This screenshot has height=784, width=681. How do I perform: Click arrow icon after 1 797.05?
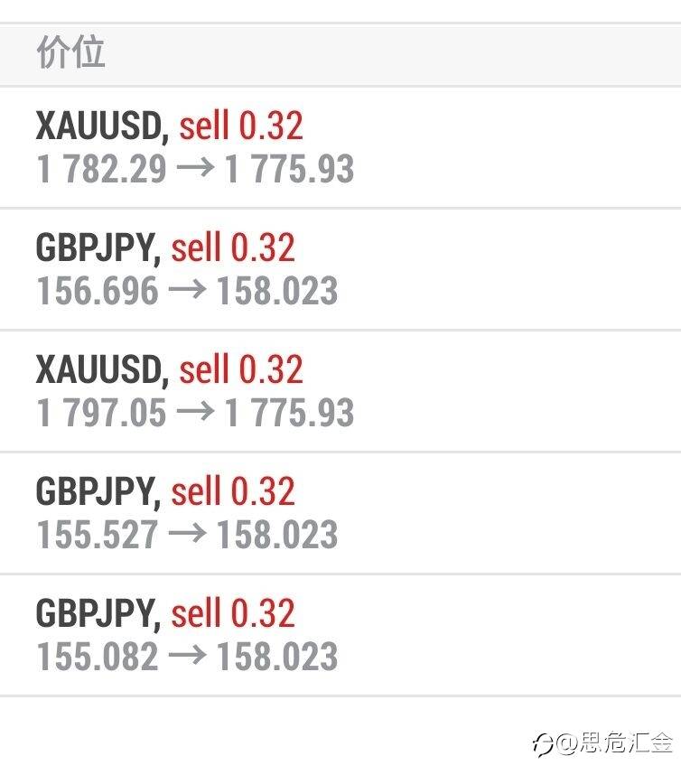pyautogui.click(x=195, y=412)
